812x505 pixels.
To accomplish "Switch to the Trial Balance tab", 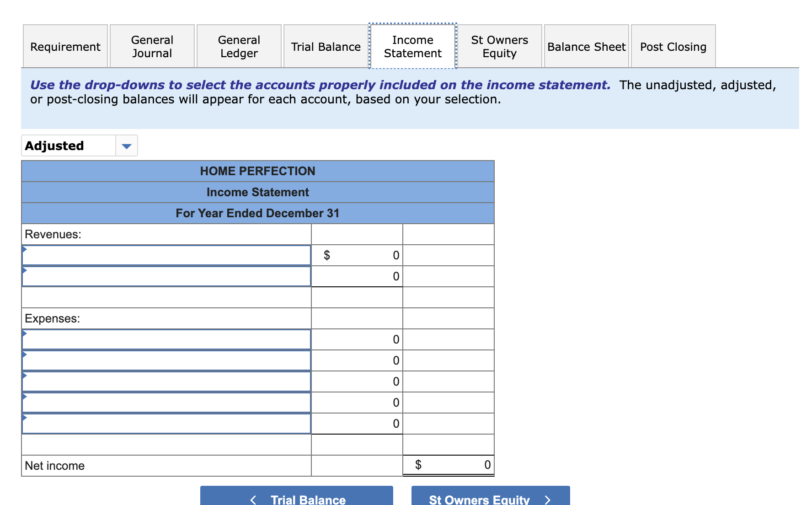I will click(326, 46).
